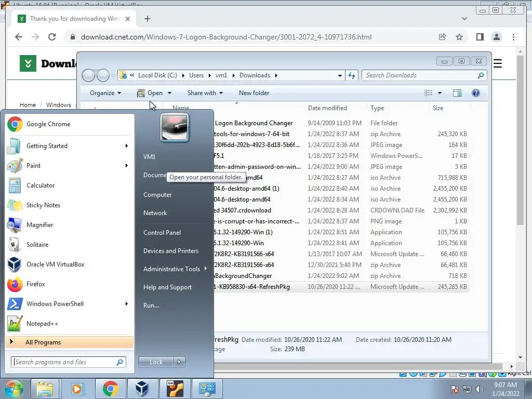The height and width of the screenshot is (399, 532).
Task: Click the Lock button
Action: click(156, 362)
